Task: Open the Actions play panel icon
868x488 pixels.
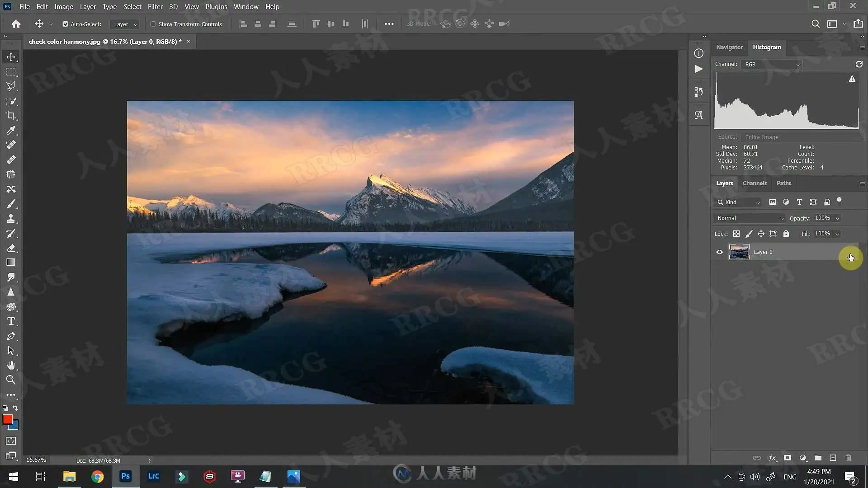Action: 699,69
